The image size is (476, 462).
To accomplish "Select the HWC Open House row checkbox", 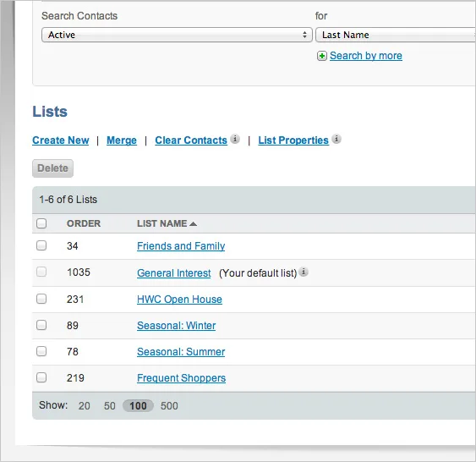I will click(41, 299).
